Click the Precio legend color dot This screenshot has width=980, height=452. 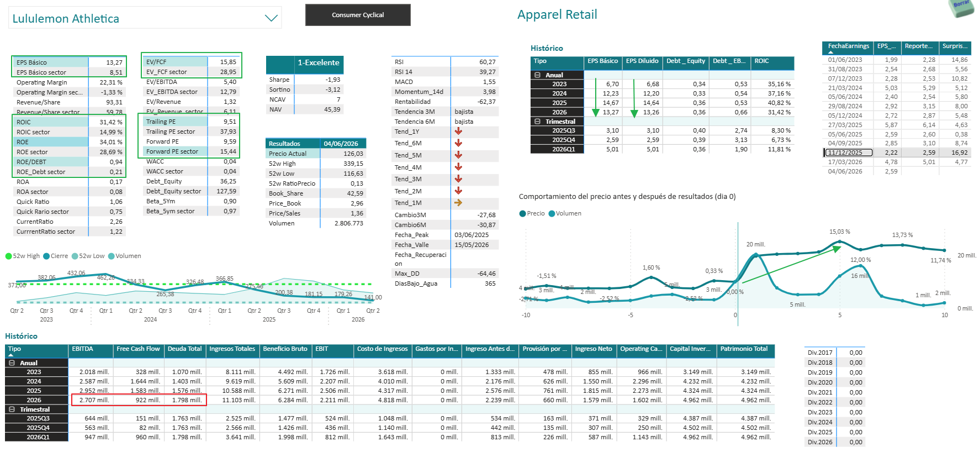click(523, 213)
